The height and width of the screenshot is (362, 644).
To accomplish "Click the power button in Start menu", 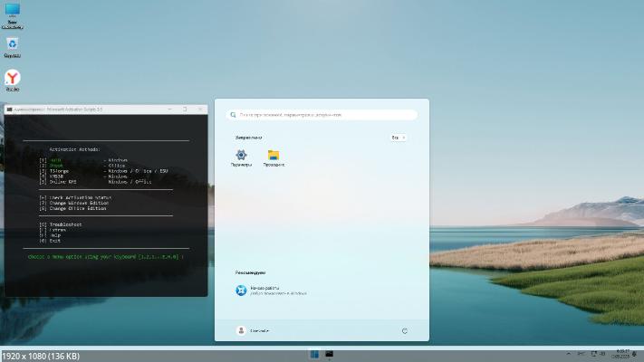I will coord(404,331).
